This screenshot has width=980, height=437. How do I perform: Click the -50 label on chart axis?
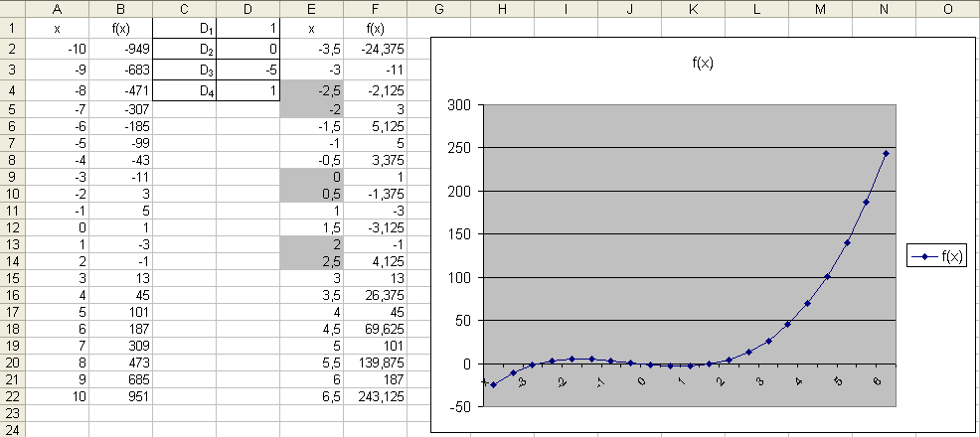[x=461, y=407]
